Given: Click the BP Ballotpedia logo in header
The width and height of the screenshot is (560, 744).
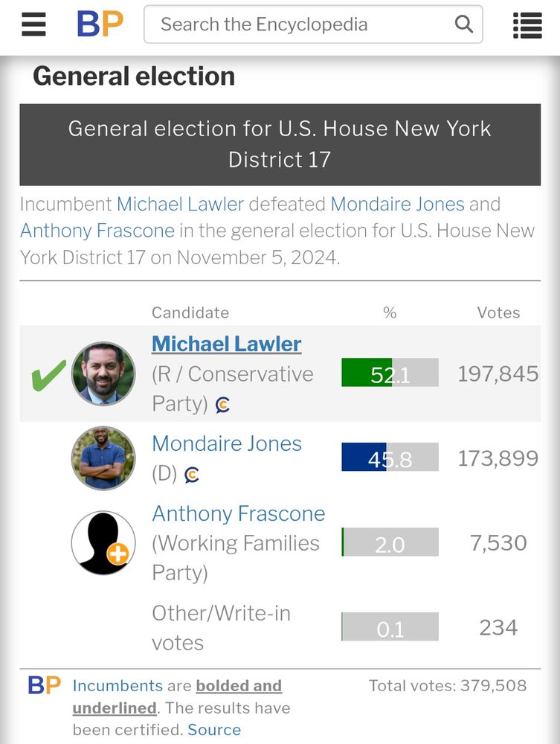Looking at the screenshot, I should (x=100, y=24).
